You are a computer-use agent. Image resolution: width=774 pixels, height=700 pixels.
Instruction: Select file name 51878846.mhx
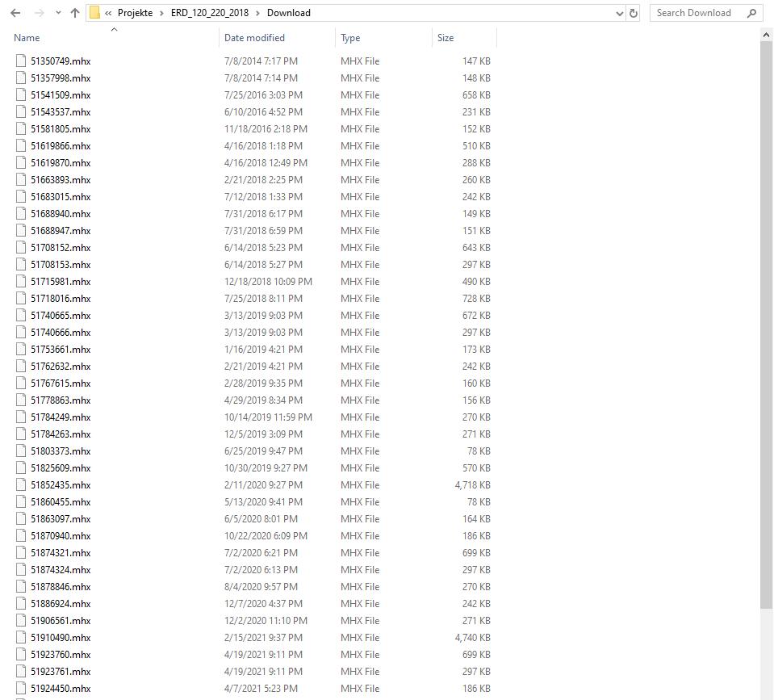[61, 586]
